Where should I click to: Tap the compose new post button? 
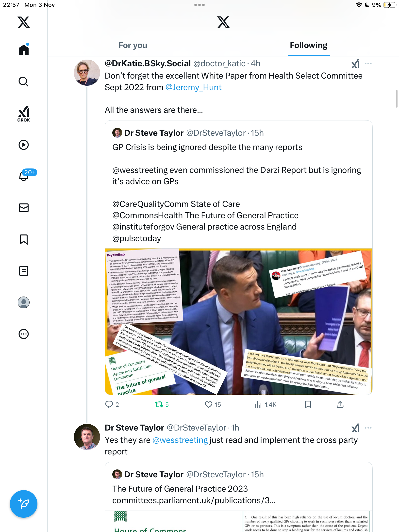pos(23,504)
